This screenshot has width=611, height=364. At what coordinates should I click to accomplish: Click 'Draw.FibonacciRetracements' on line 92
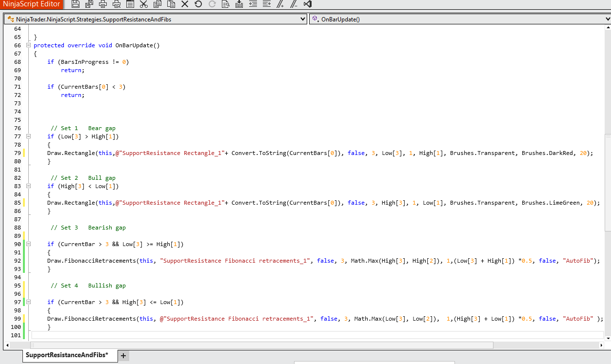[x=92, y=261]
